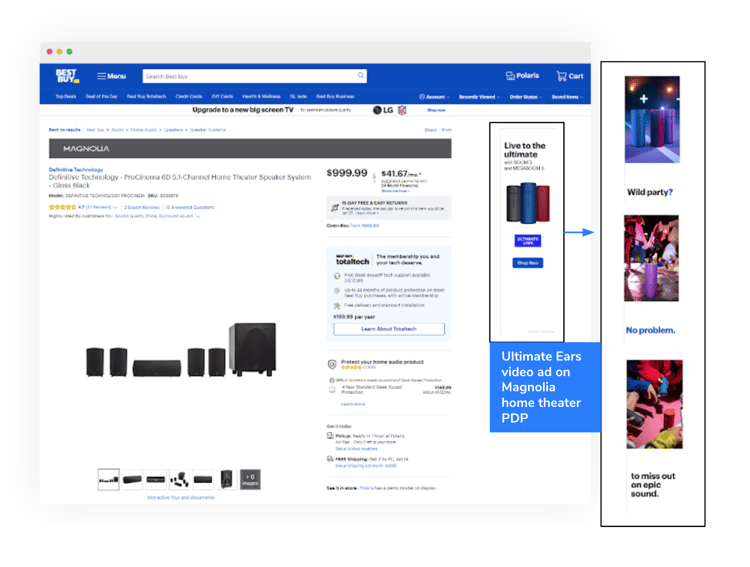Click the Search Best Buy field
This screenshot has height=567, width=750.
pyautogui.click(x=254, y=76)
